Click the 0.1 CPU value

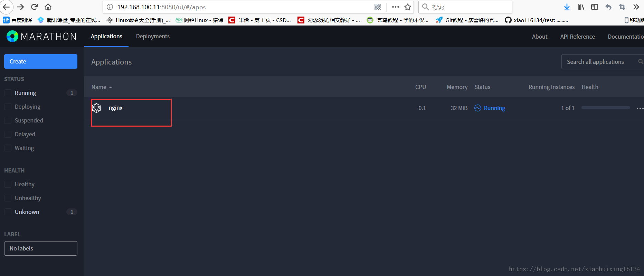pyautogui.click(x=422, y=108)
